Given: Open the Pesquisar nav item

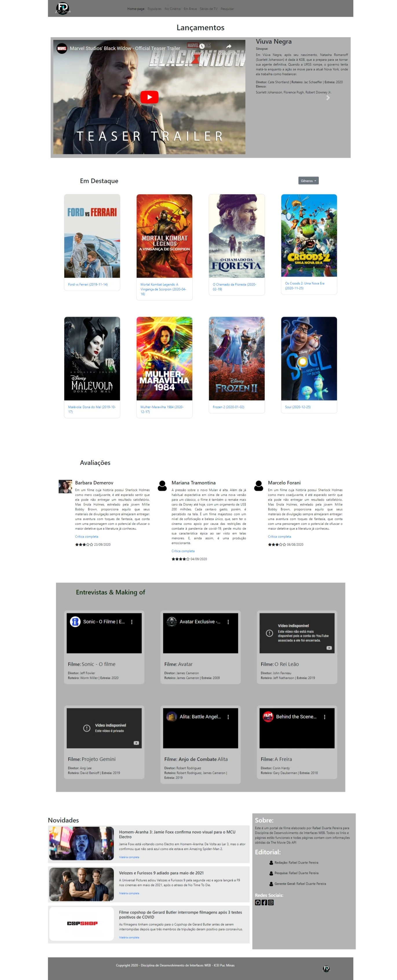Looking at the screenshot, I should 227,9.
